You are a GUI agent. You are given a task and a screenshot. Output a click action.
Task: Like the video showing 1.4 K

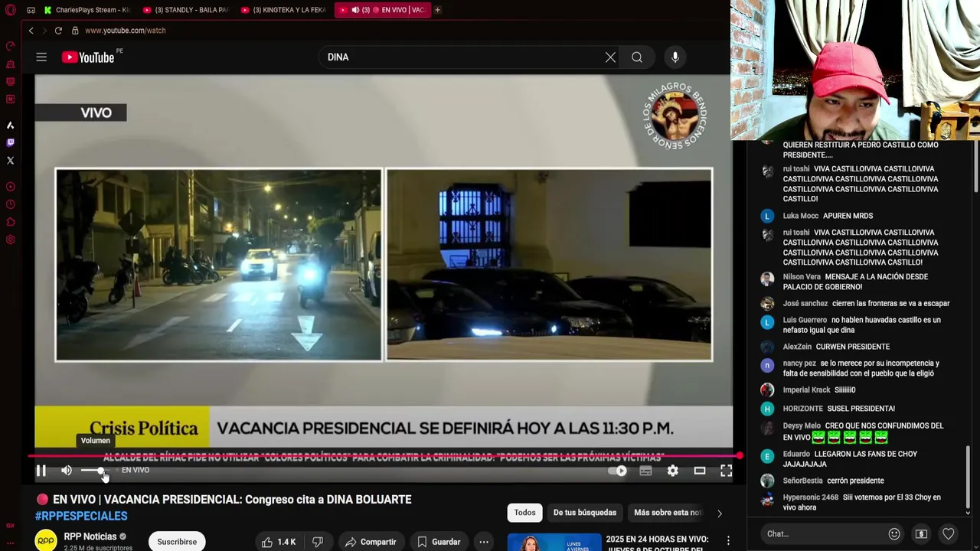[x=279, y=542]
